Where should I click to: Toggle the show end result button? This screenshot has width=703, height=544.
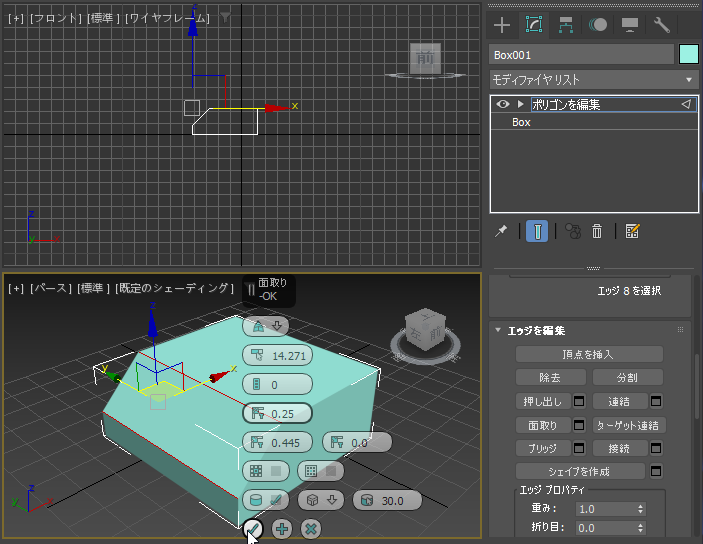point(537,231)
